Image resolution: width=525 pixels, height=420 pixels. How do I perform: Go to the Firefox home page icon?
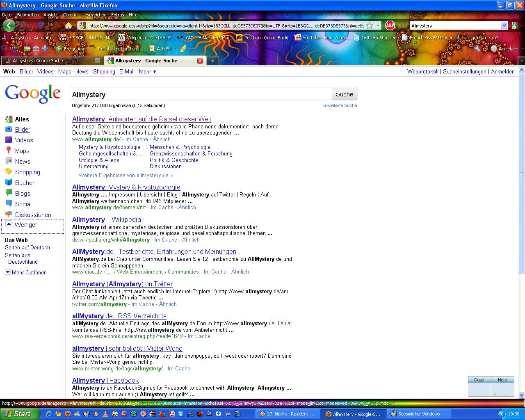pyautogui.click(x=68, y=25)
